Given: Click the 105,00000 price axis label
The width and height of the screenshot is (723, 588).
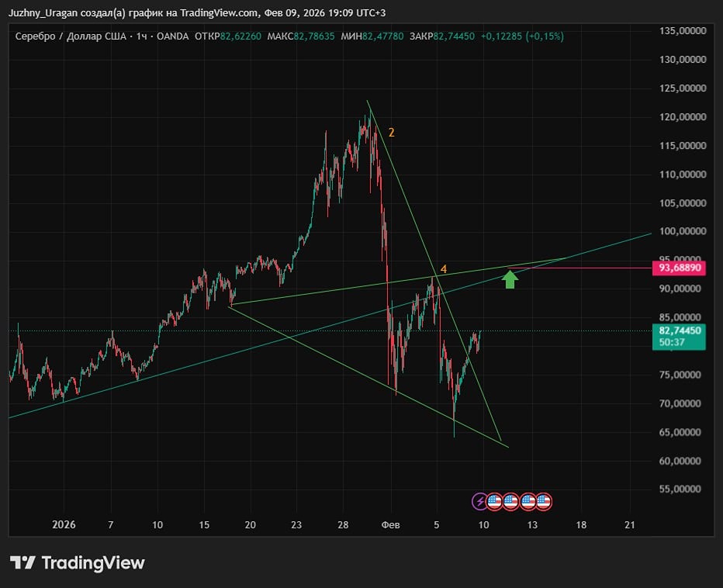Looking at the screenshot, I should (x=683, y=203).
